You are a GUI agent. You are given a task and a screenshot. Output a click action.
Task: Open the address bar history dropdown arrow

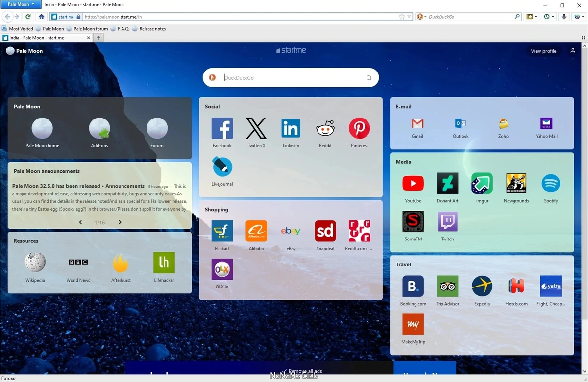(410, 17)
